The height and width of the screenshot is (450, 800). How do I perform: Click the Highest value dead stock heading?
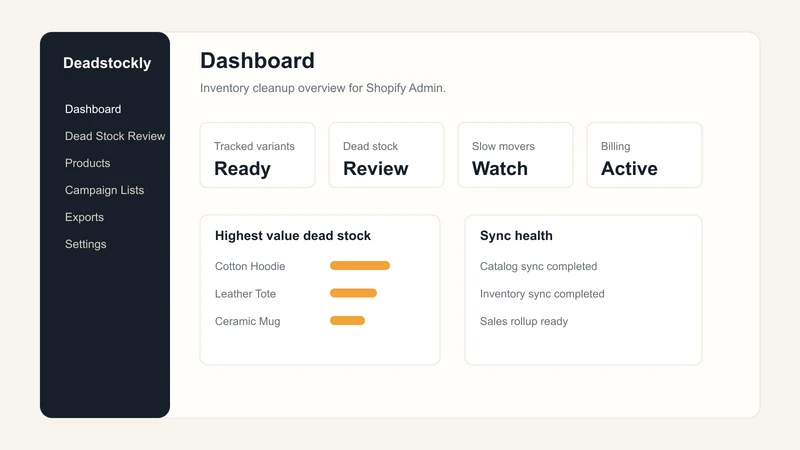[x=293, y=236]
